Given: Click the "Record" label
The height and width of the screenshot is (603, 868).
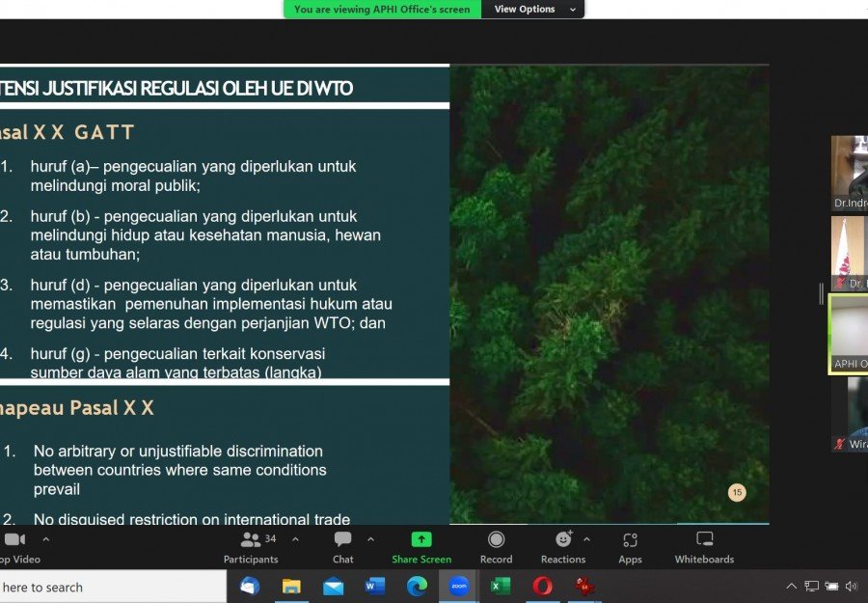Looking at the screenshot, I should pyautogui.click(x=496, y=560).
